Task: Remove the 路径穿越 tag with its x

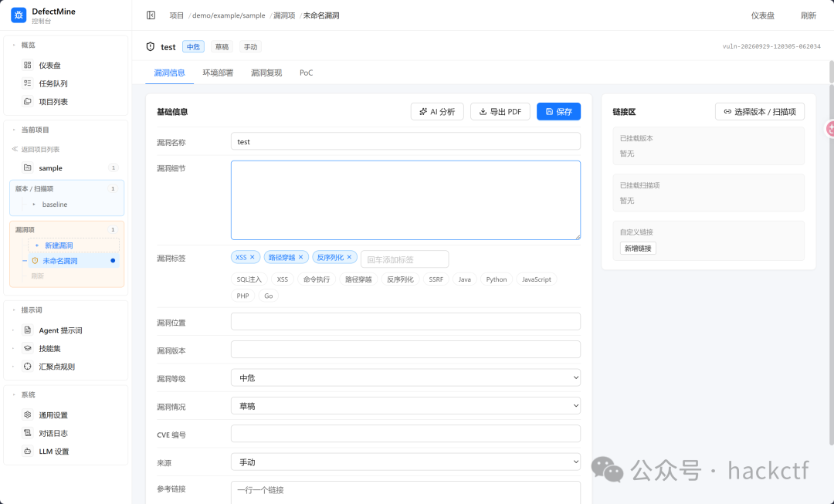Action: (300, 257)
